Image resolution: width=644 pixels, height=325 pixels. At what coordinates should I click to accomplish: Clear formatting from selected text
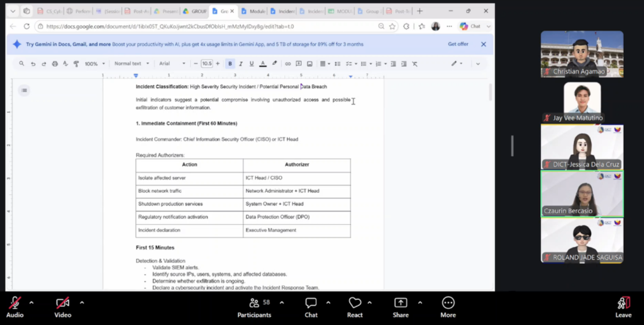click(x=415, y=64)
